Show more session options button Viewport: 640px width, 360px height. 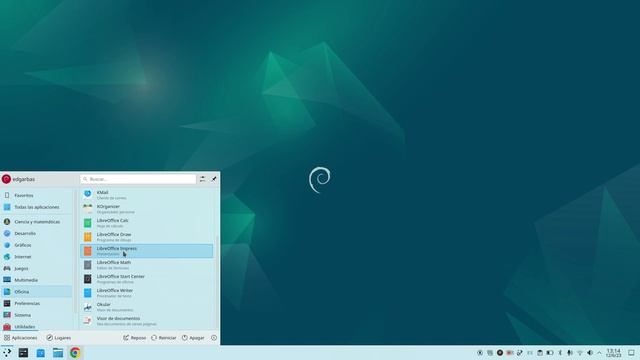coord(214,338)
